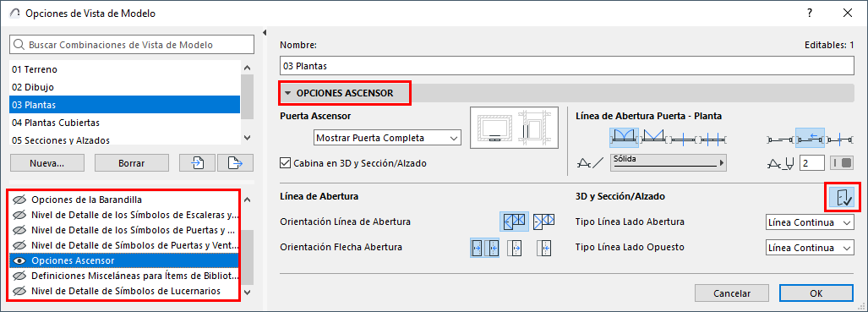Toggle eye for Símbolos de Lucernarios row
Image resolution: width=868 pixels, height=312 pixels.
(20, 291)
